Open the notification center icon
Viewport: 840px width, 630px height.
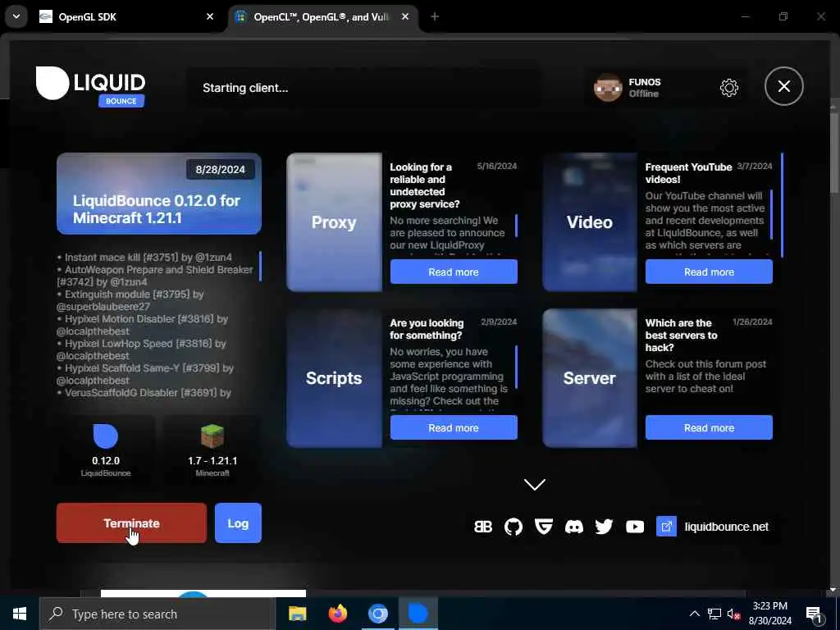pyautogui.click(x=814, y=614)
